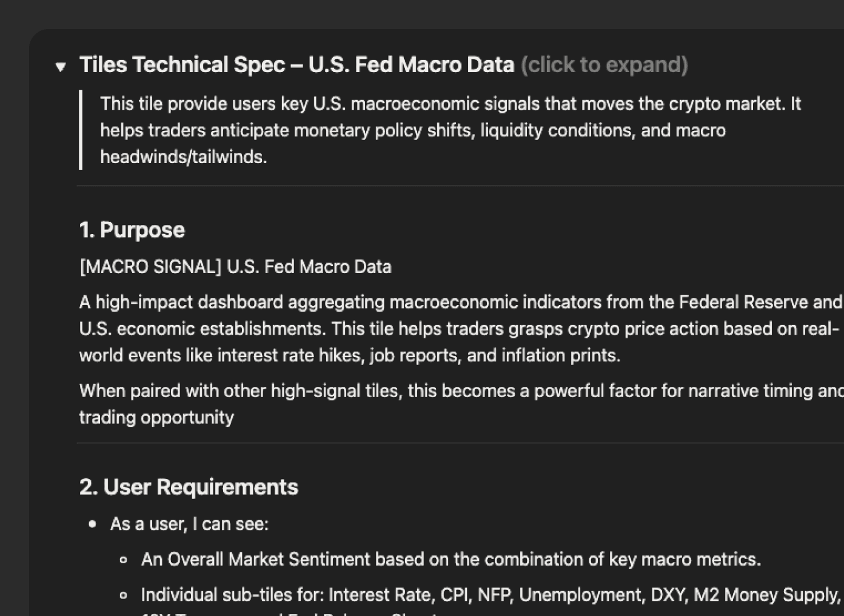This screenshot has width=844, height=616.
Task: Select the "2. User Requirements" heading
Action: (x=189, y=487)
